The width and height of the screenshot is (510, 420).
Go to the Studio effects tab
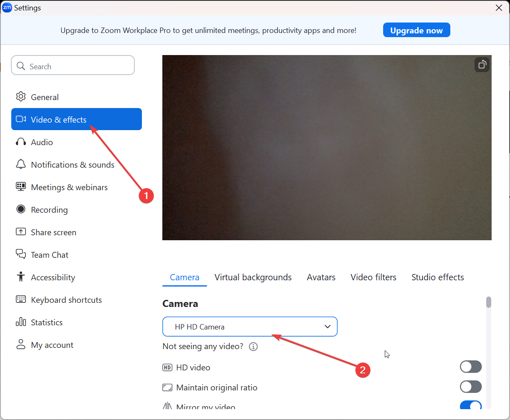click(438, 277)
